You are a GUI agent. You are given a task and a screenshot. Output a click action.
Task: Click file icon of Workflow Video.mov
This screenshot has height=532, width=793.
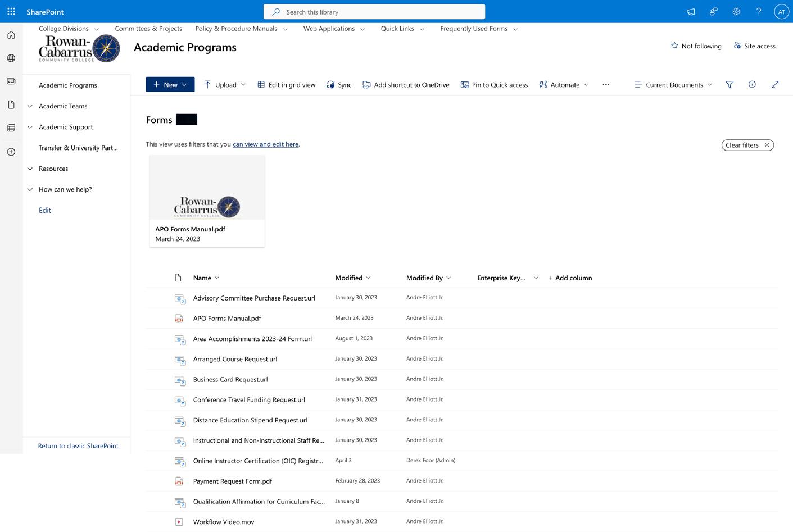coord(179,522)
